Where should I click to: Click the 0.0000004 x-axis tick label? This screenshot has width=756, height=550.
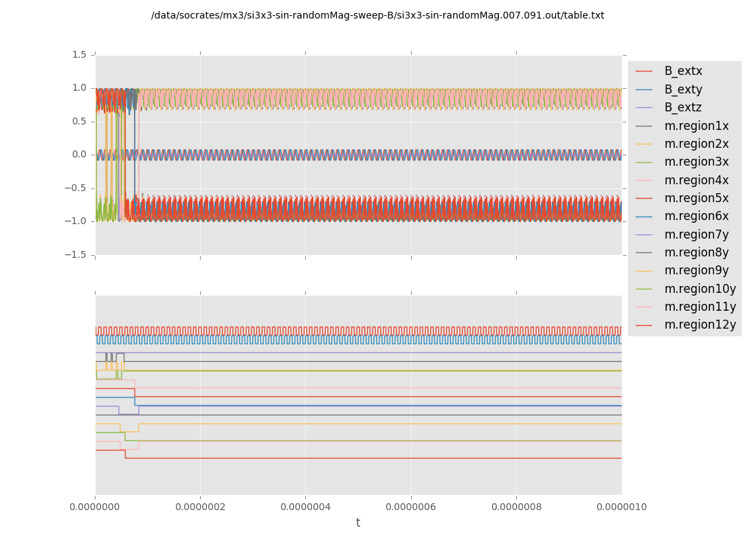point(305,507)
